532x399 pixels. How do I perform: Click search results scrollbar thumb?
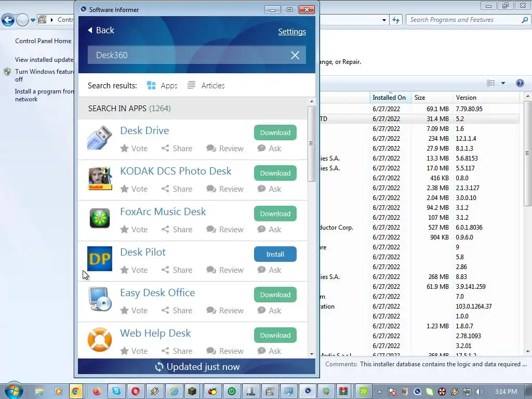(x=311, y=143)
